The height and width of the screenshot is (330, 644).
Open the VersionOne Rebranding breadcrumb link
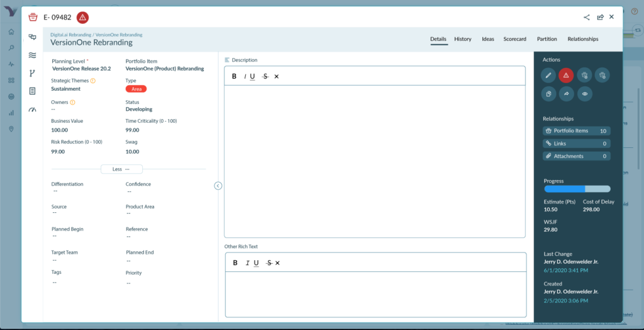coord(119,35)
